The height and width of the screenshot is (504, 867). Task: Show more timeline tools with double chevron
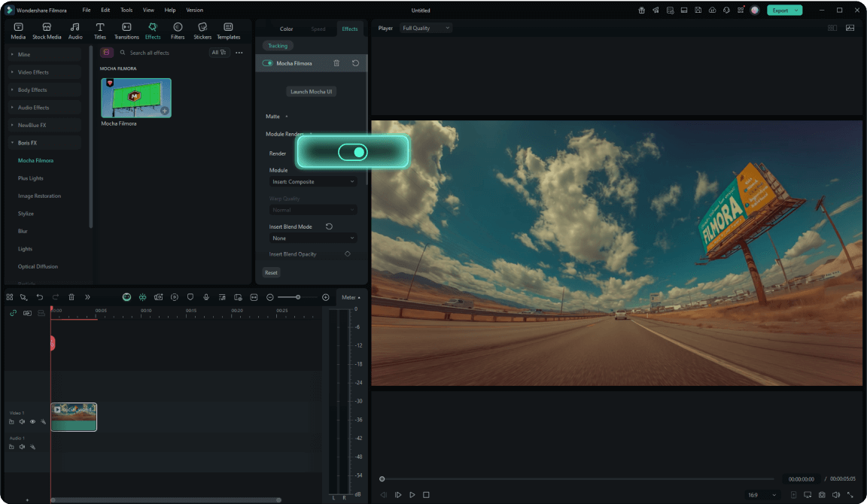[87, 297]
